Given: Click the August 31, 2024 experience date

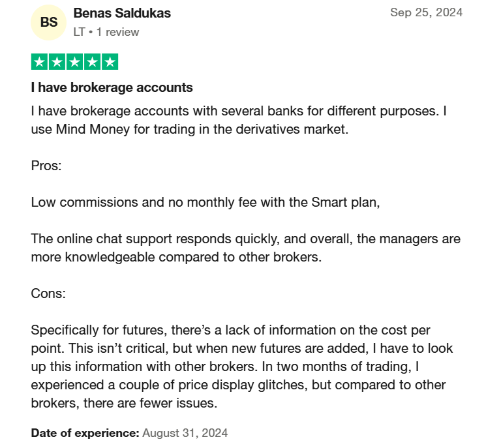Looking at the screenshot, I should [x=185, y=433].
